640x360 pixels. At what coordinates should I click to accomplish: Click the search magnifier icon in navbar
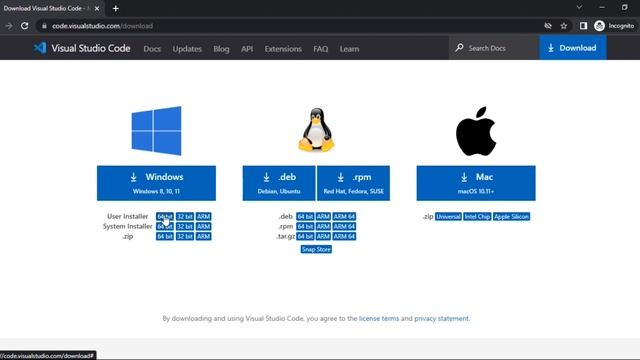coord(459,48)
